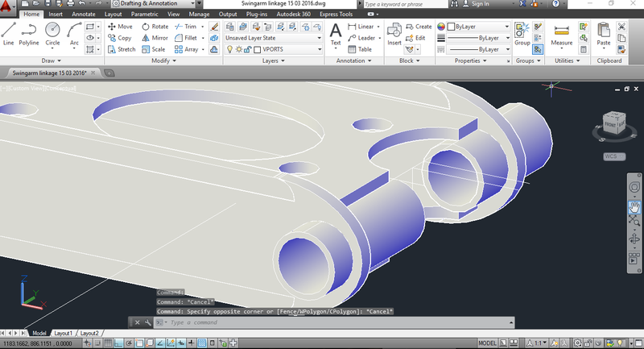Switch to the Layout1 tab
Screen dimensions: 644x349
64,333
